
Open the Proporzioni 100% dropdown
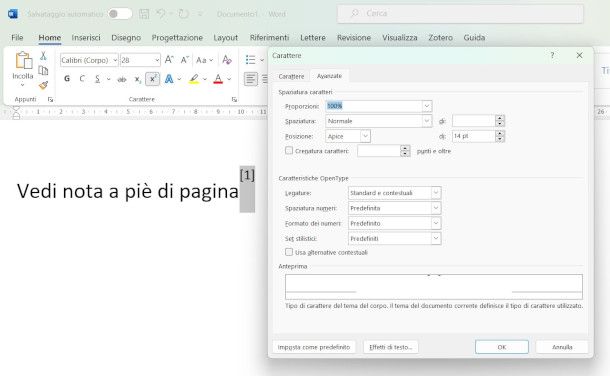[x=427, y=106]
